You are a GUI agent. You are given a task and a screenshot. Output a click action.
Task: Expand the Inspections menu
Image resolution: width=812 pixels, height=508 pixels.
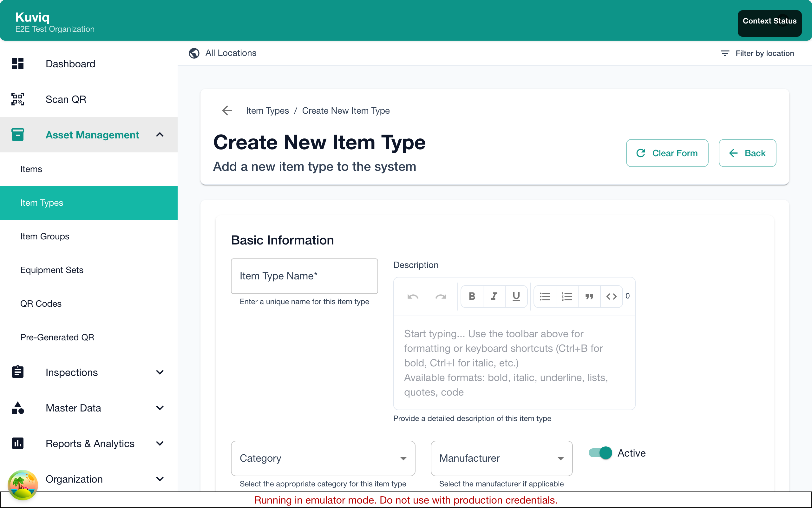pos(160,372)
